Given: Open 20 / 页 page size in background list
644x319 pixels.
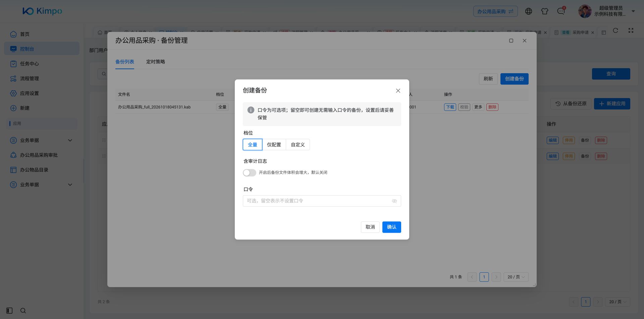Looking at the screenshot, I should point(618,302).
